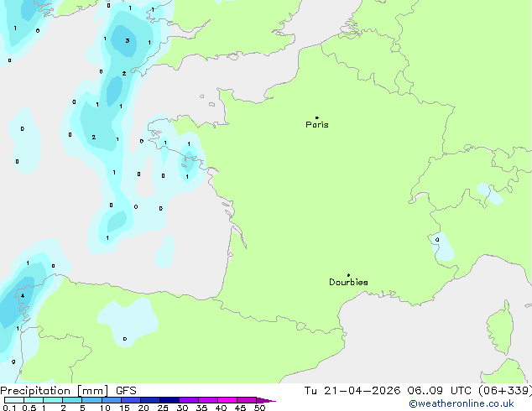Open the weatheronline.co.uk copyright link
Image resolution: width=532 pixels, height=411 pixels.
461,403
